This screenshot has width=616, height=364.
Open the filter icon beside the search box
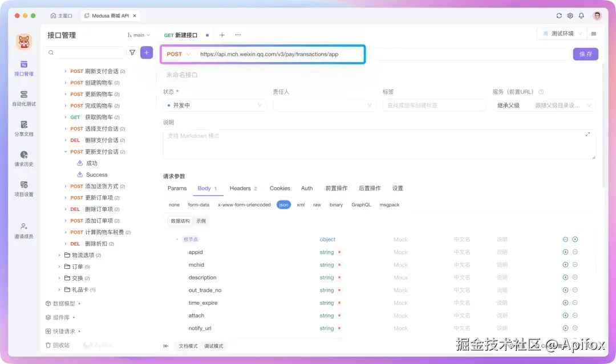132,52
